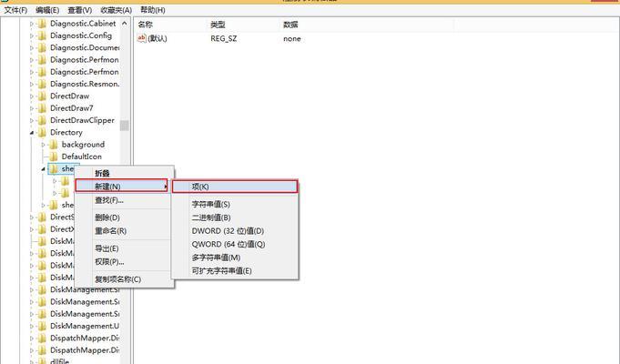The height and width of the screenshot is (364, 620).
Task: Expand the Diagnostic.Config key
Action: point(32,36)
